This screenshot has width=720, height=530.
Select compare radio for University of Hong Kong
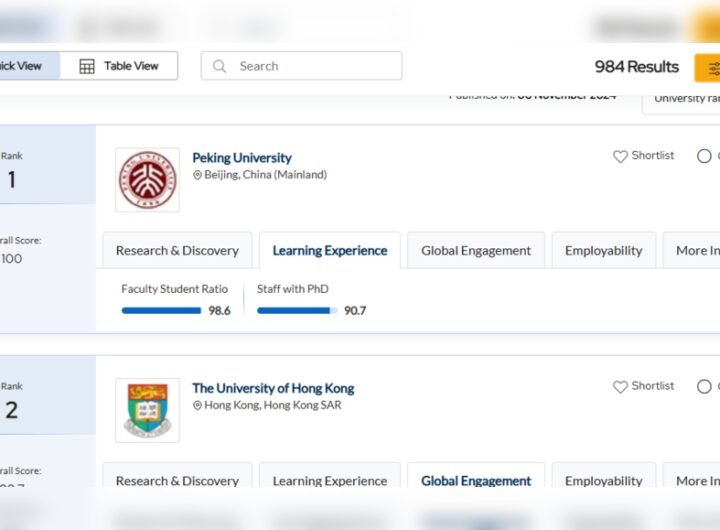tap(704, 387)
